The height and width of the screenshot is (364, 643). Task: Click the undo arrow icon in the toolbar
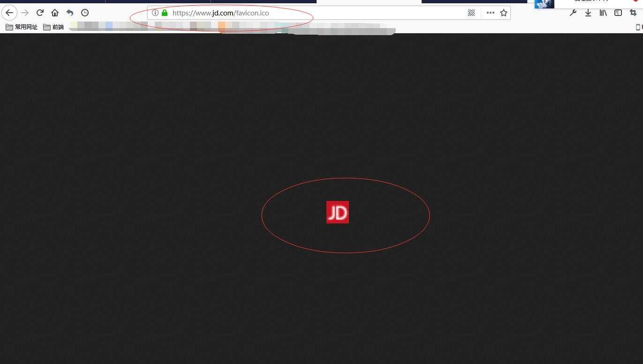[70, 13]
